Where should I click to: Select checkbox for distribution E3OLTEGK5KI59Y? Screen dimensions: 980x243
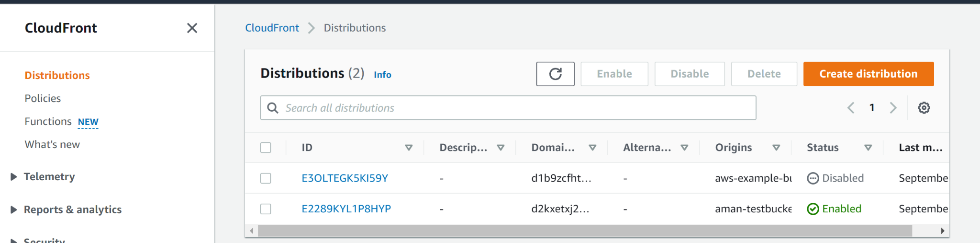pos(266,178)
